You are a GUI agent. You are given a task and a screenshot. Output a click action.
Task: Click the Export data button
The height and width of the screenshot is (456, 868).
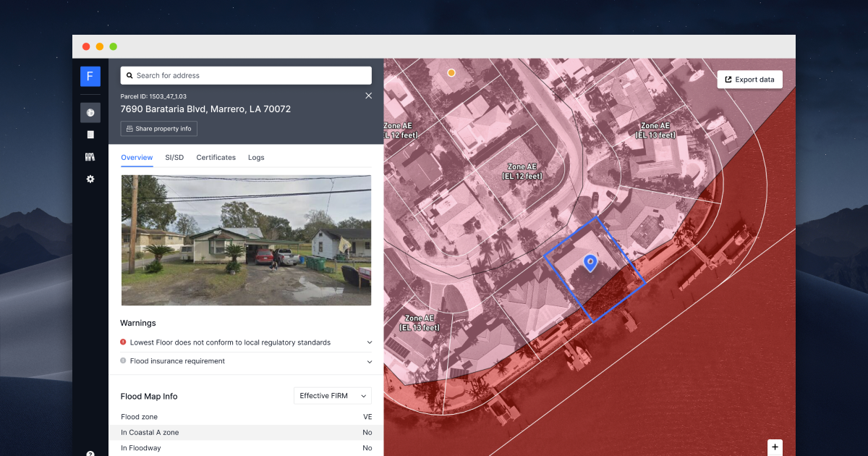(749, 79)
